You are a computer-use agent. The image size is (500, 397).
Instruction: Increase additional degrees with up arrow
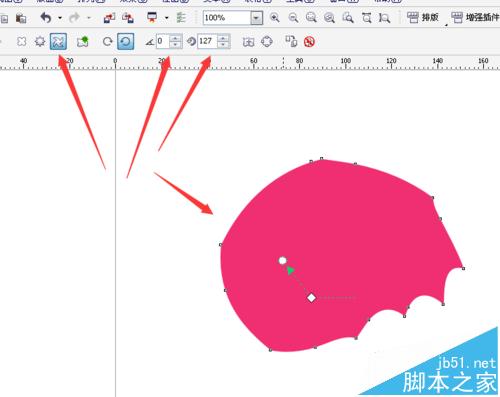click(223, 38)
